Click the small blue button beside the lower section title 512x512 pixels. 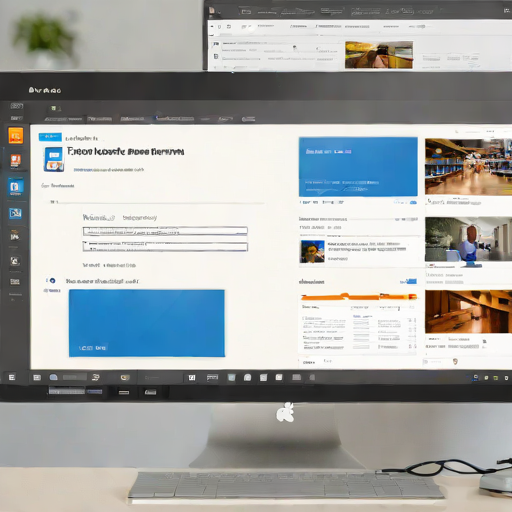coord(409,282)
